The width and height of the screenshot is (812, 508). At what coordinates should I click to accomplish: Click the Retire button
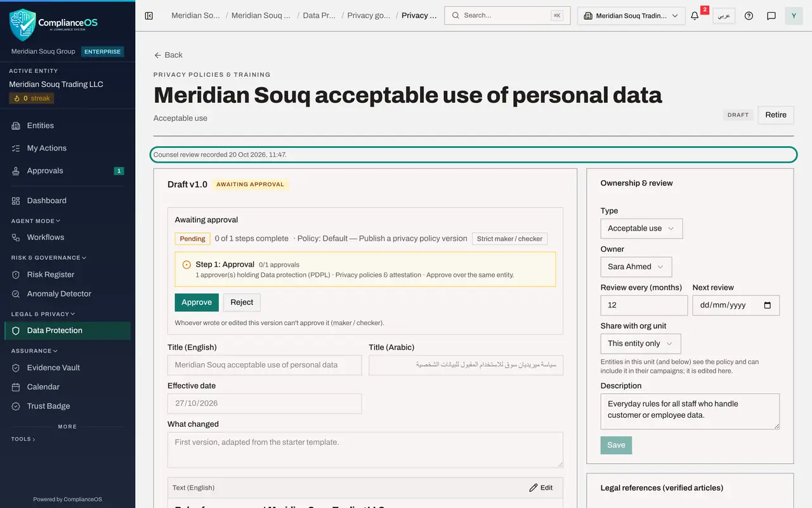(776, 115)
